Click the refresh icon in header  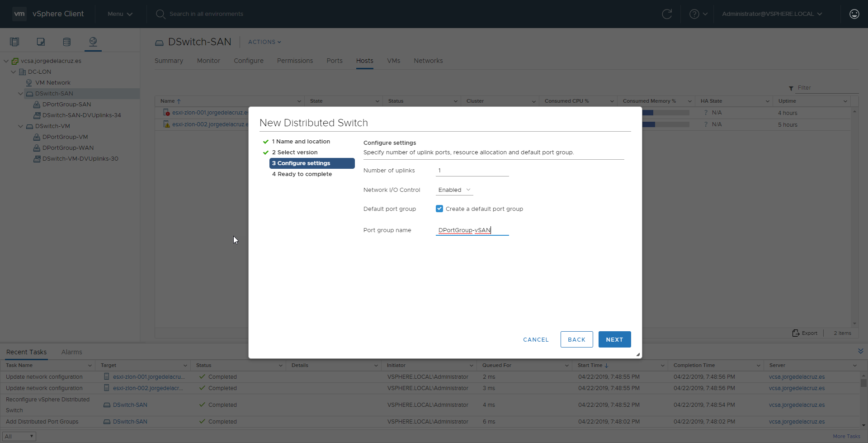(667, 14)
